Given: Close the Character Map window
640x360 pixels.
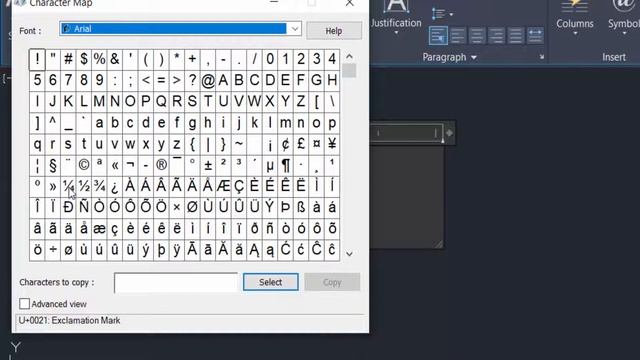Looking at the screenshot, I should coord(350,3).
